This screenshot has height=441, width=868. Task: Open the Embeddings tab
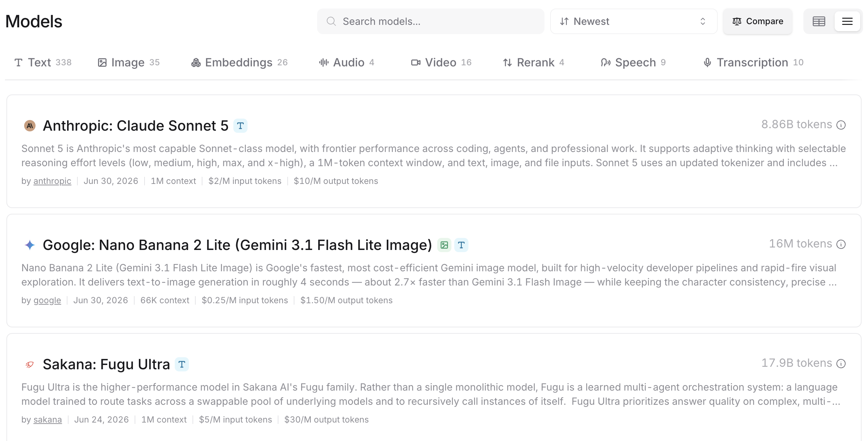tap(239, 62)
